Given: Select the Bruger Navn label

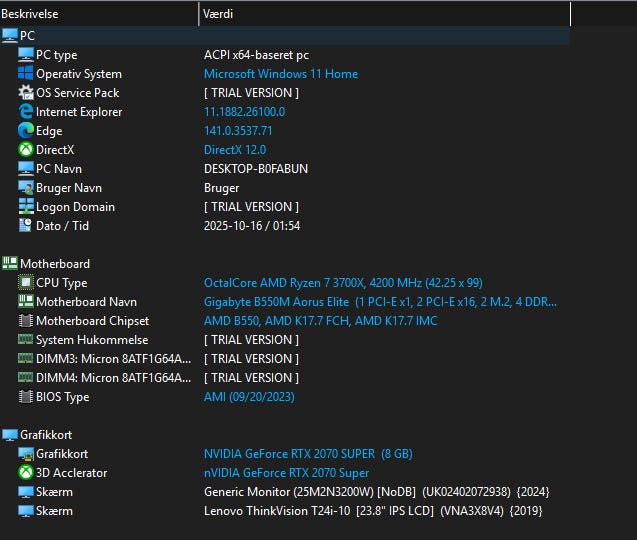Looking at the screenshot, I should [69, 188].
